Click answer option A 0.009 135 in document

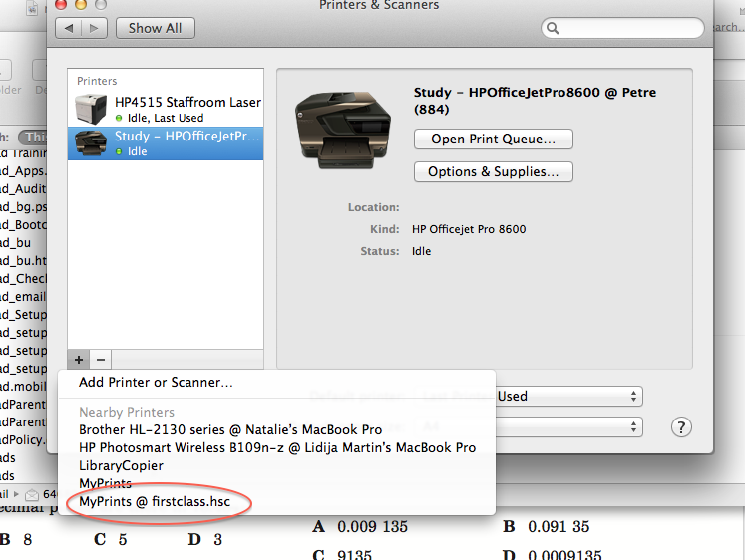360,527
